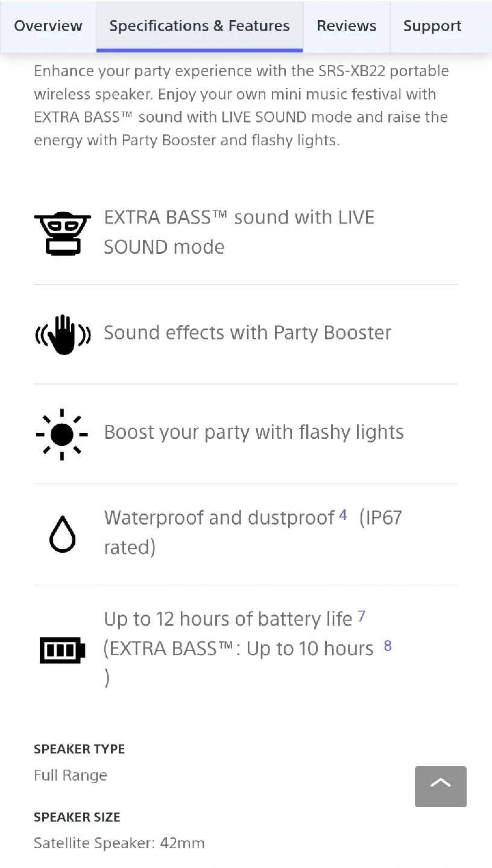Viewport: 492px width, 868px height.
Task: Click the "Boost your party with flashy lights" text
Action: pos(254,432)
